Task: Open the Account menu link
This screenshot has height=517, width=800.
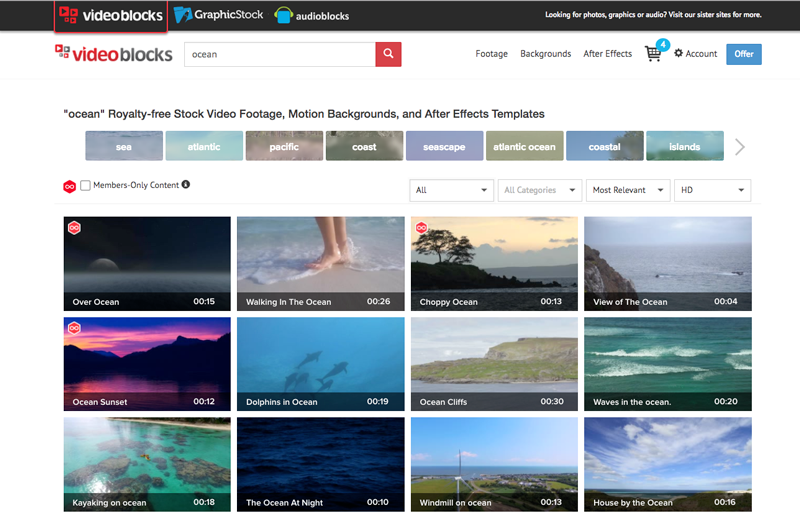Action: coord(701,54)
